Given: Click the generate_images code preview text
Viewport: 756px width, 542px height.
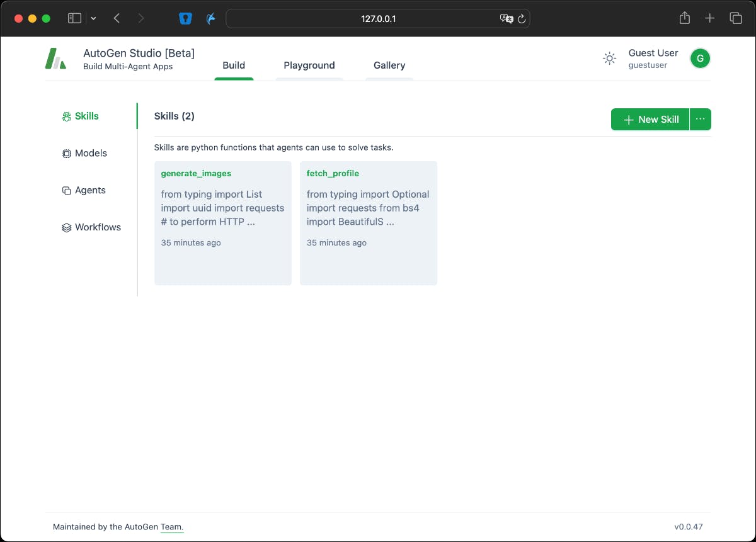Looking at the screenshot, I should coord(222,208).
